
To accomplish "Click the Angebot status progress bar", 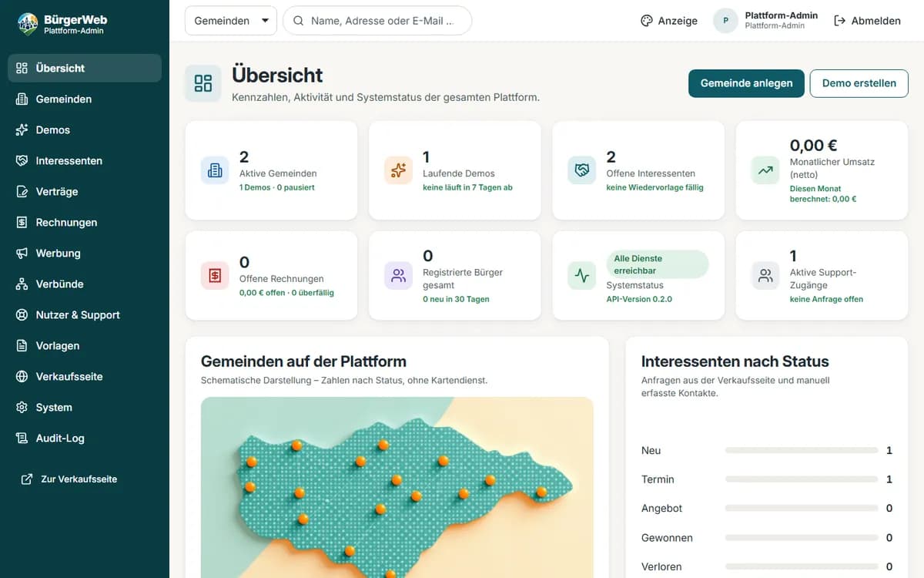I will [x=802, y=509].
